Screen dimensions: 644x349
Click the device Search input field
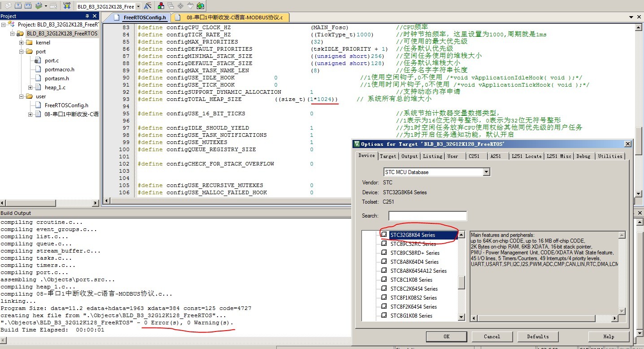coord(427,216)
